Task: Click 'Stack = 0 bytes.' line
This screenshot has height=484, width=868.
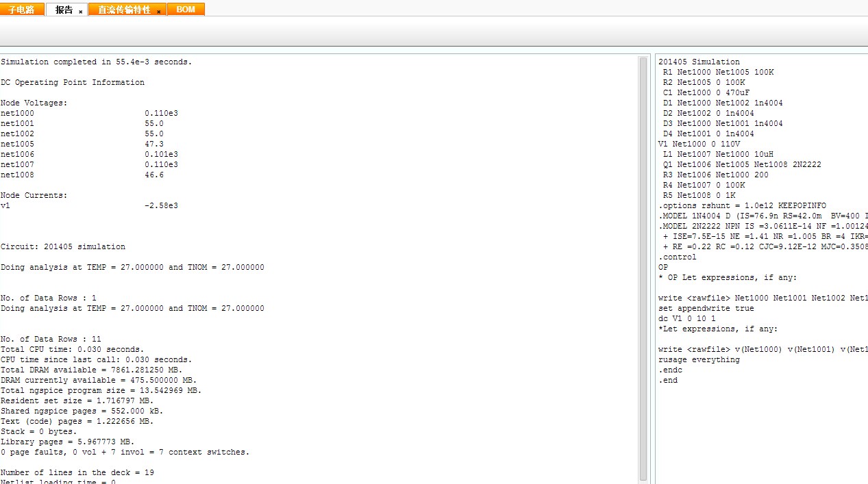Action: (x=39, y=431)
